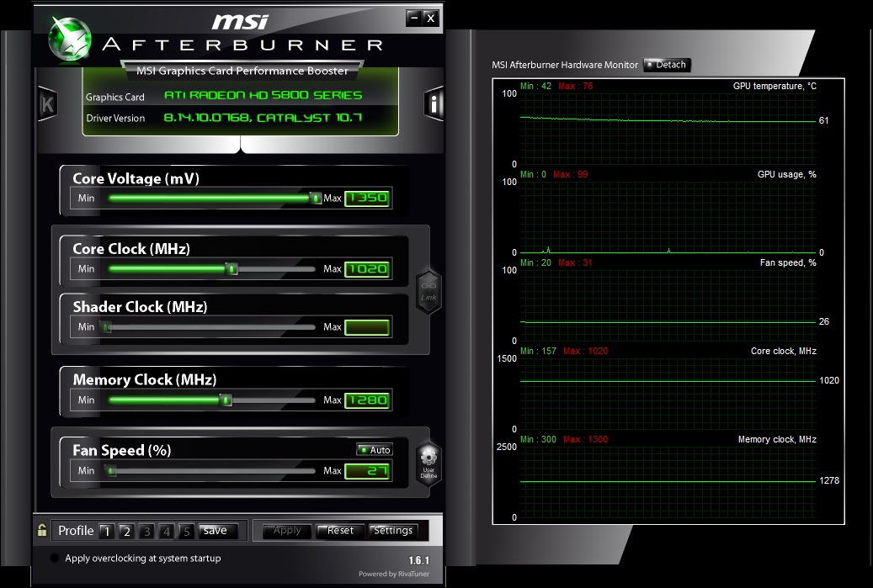Click the Link clocks chain icon
Screen dimensions: 873x588
(429, 292)
